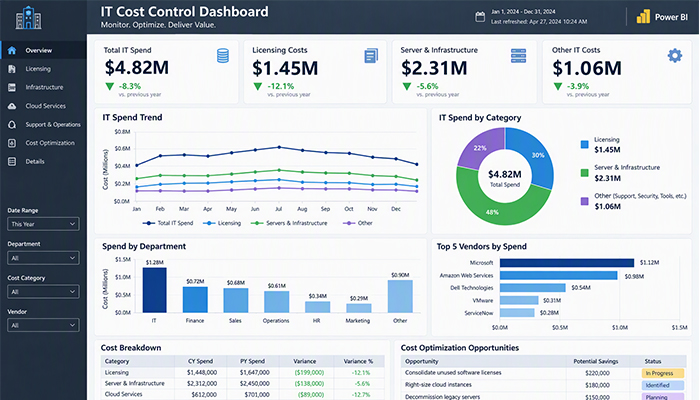700x400 pixels.
Task: Go to the Overview page
Action: pos(43,50)
